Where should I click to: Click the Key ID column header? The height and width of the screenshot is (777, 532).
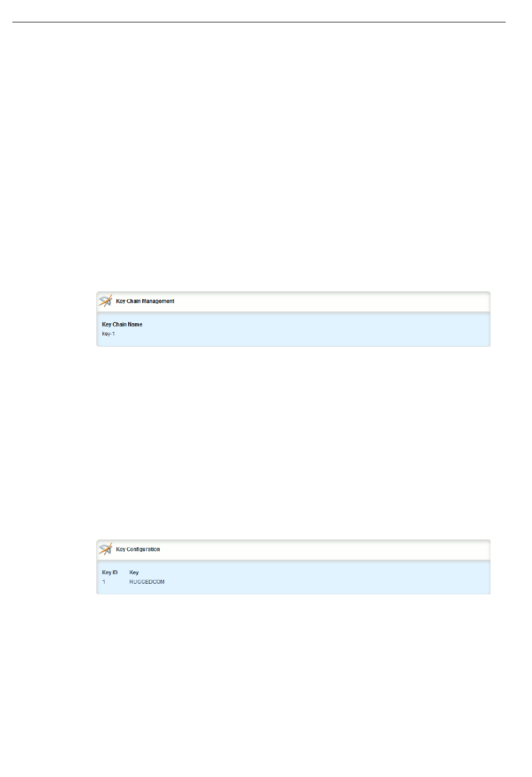click(110, 573)
